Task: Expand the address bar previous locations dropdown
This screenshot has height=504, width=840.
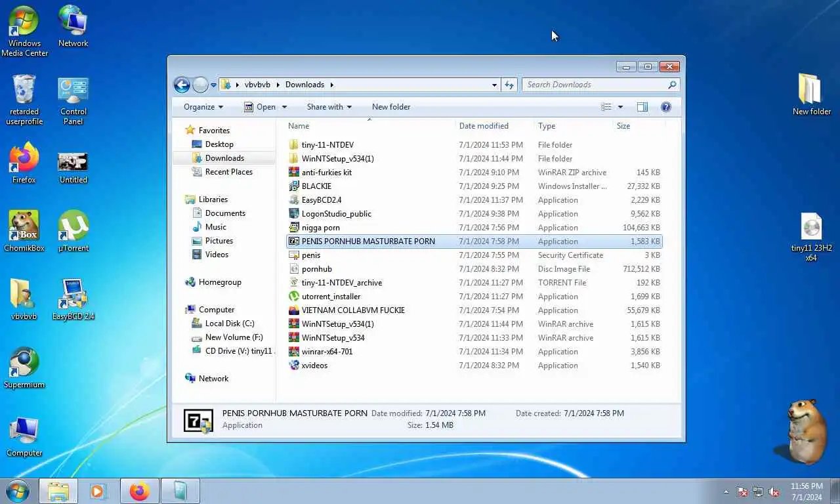Action: [494, 85]
